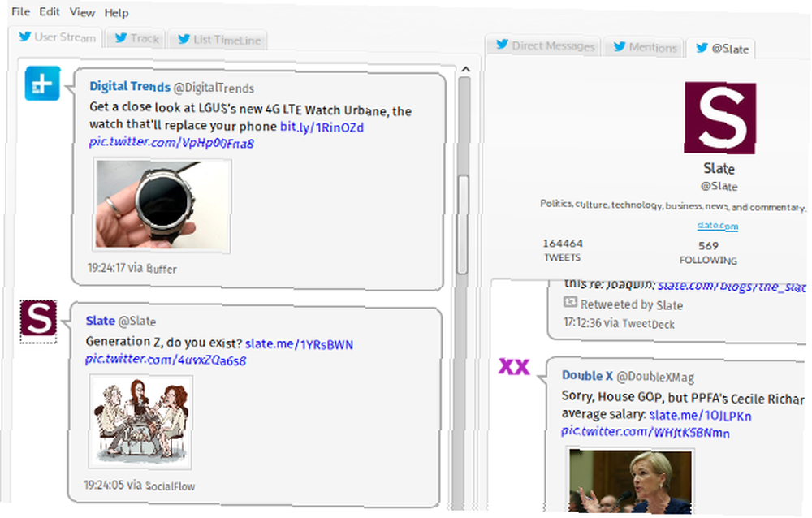Open the Edit menu
The width and height of the screenshot is (812, 518).
pos(50,11)
